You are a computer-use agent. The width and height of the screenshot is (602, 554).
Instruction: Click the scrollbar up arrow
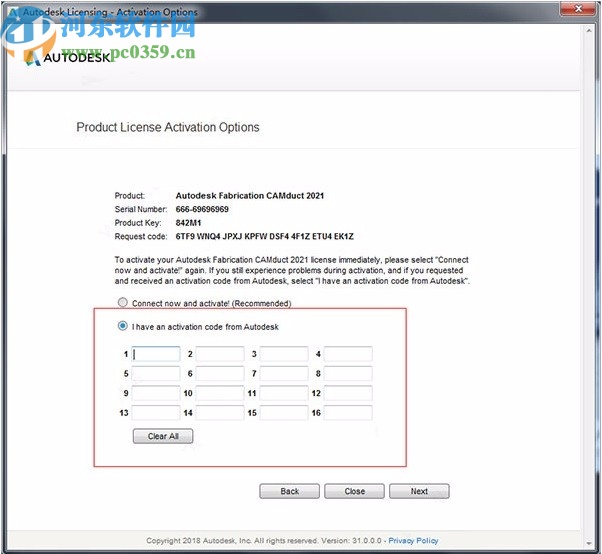589,30
